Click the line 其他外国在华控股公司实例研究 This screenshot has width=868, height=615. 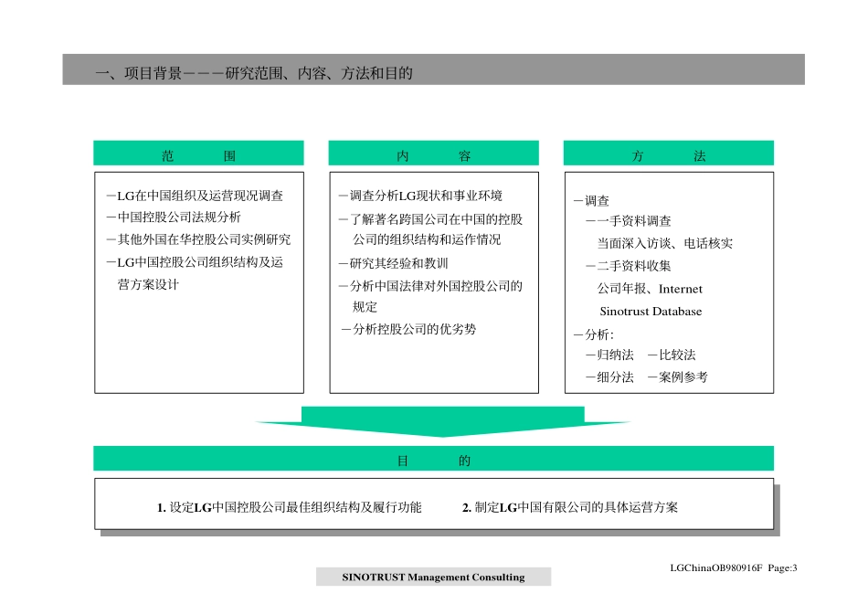[x=199, y=239]
